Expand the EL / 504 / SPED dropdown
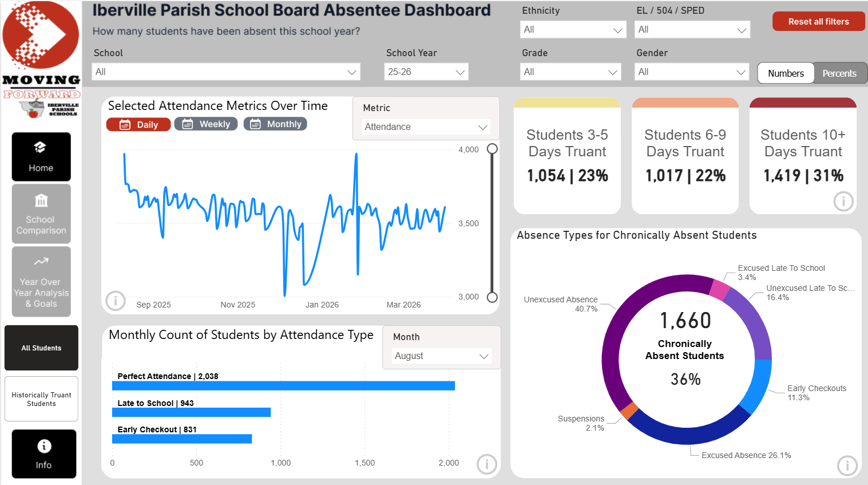Screen dimensions: 868x485 pos(692,29)
